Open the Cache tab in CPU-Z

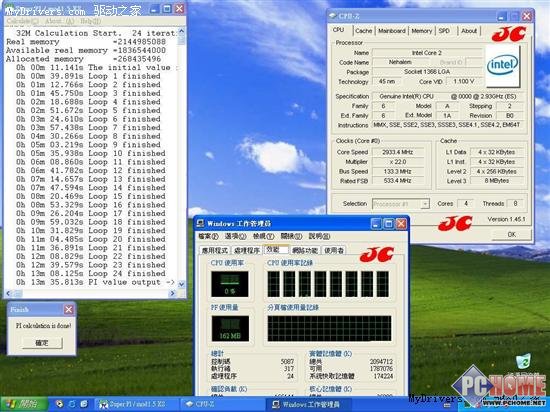coord(363,31)
